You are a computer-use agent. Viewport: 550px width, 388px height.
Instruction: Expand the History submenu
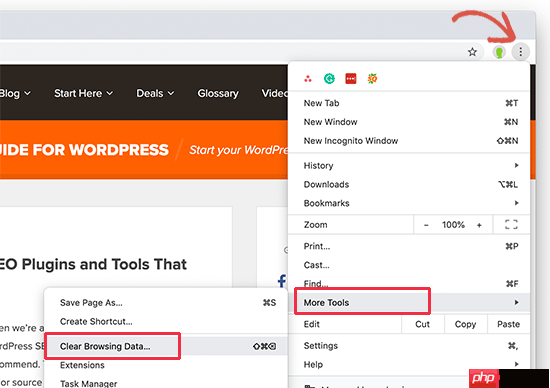tap(409, 166)
